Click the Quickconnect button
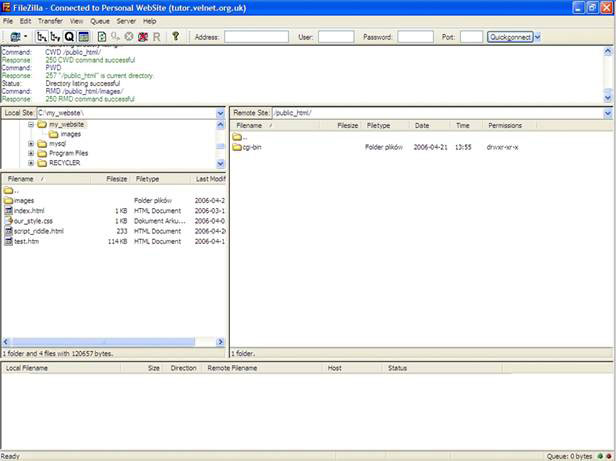This screenshot has height=461, width=616. coord(510,37)
